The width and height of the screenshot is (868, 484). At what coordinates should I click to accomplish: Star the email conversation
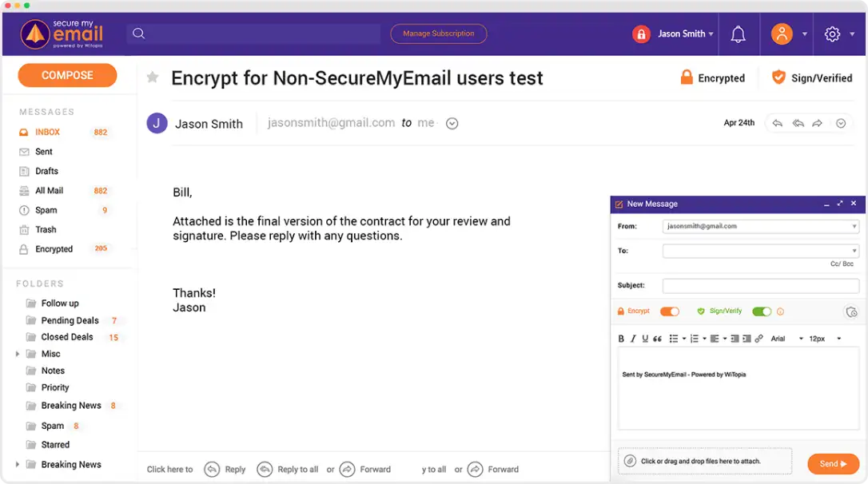[x=152, y=77]
